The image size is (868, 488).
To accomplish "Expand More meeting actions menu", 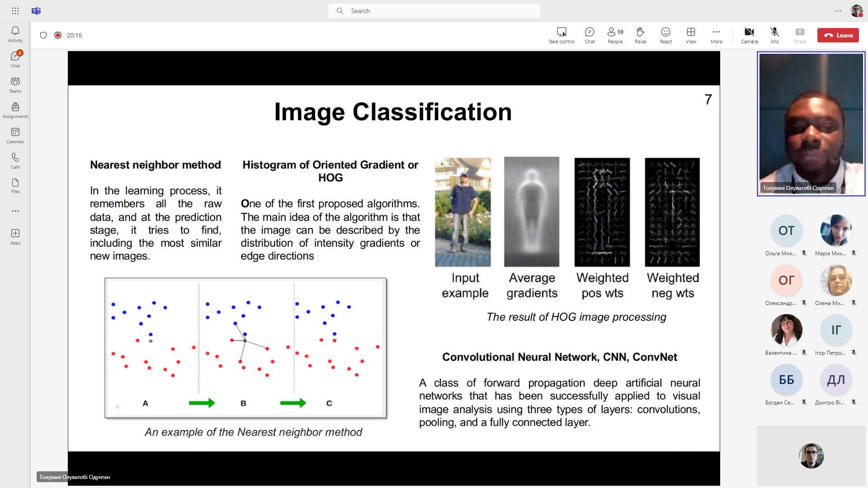I will pyautogui.click(x=716, y=35).
